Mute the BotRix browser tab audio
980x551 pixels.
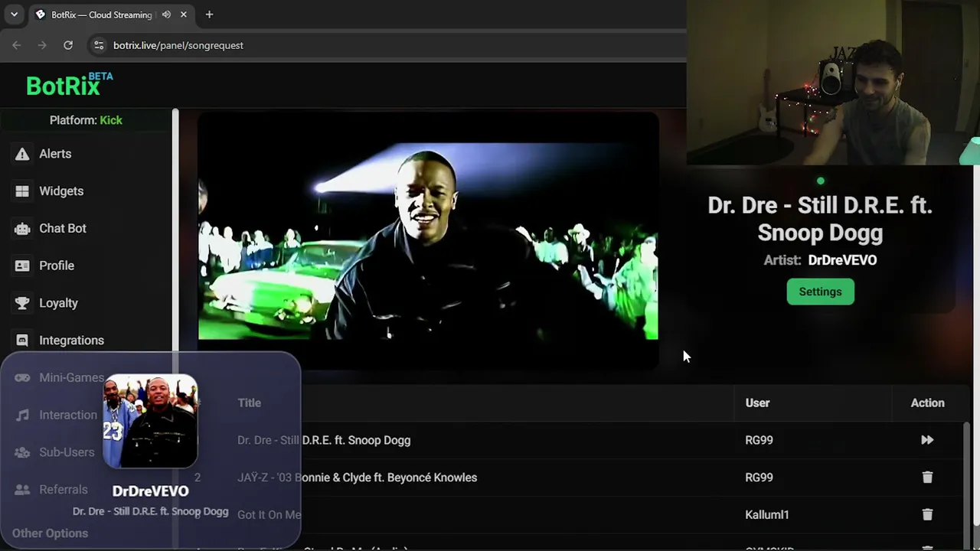click(166, 15)
